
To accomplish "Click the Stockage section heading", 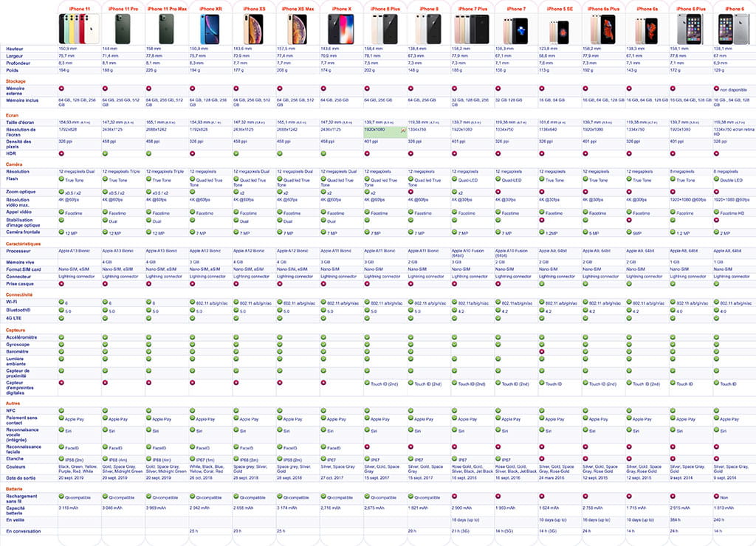I will pyautogui.click(x=16, y=81).
